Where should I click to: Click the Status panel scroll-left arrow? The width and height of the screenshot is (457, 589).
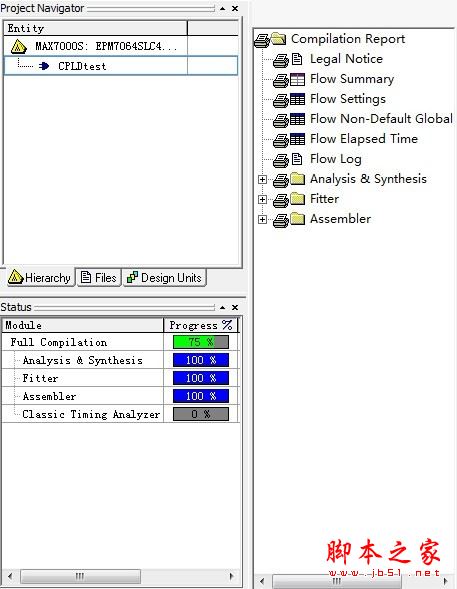[x=10, y=576]
